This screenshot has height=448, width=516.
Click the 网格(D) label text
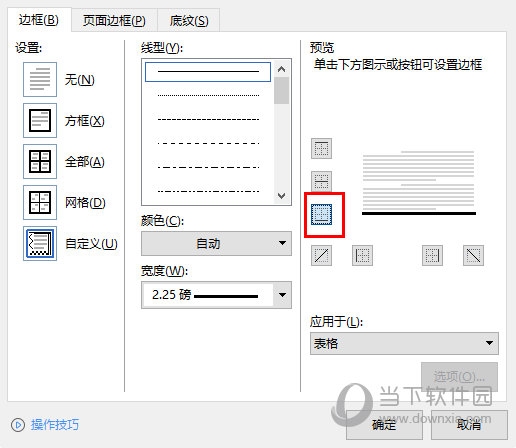(x=85, y=203)
